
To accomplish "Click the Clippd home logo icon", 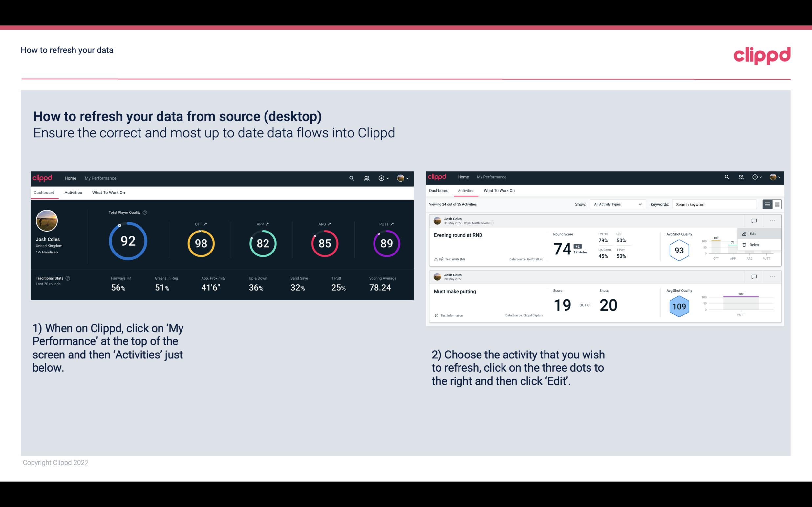I will pyautogui.click(x=43, y=177).
